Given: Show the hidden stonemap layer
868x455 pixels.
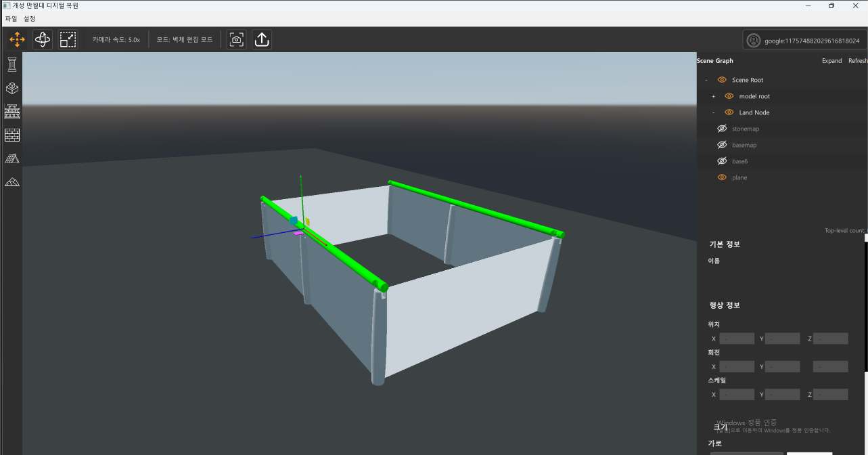Looking at the screenshot, I should coord(722,129).
